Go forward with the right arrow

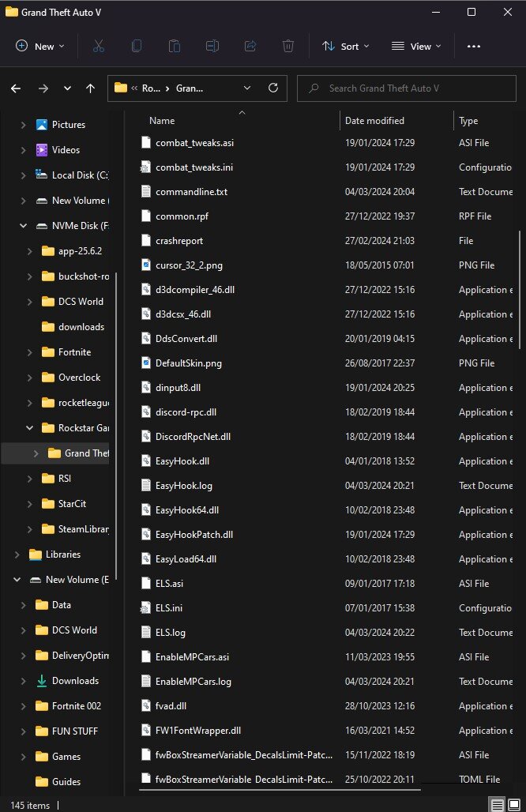43,88
